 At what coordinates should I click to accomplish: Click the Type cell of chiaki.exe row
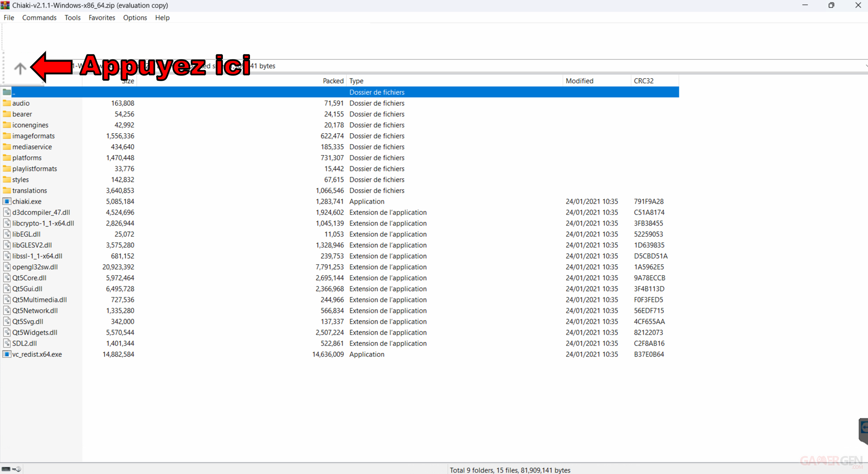coord(367,201)
